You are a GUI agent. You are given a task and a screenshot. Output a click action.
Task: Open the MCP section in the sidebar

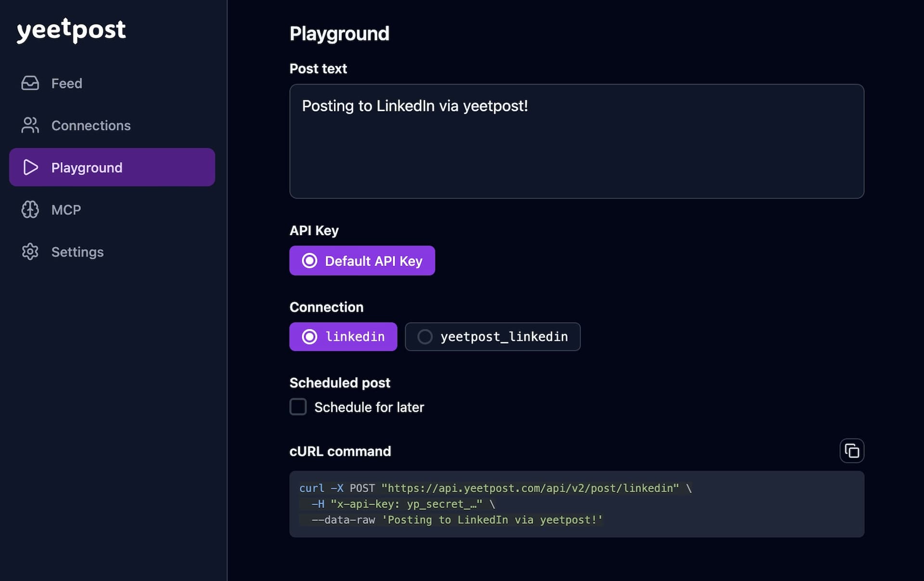[66, 210]
